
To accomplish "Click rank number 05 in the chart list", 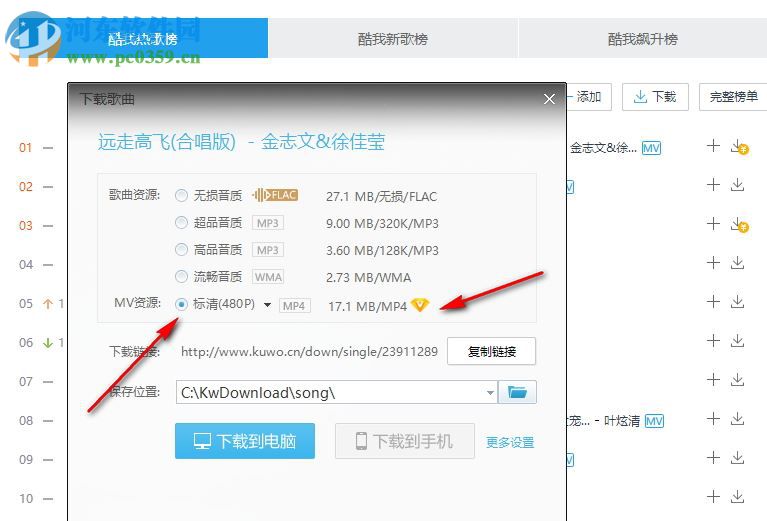I will pos(25,304).
